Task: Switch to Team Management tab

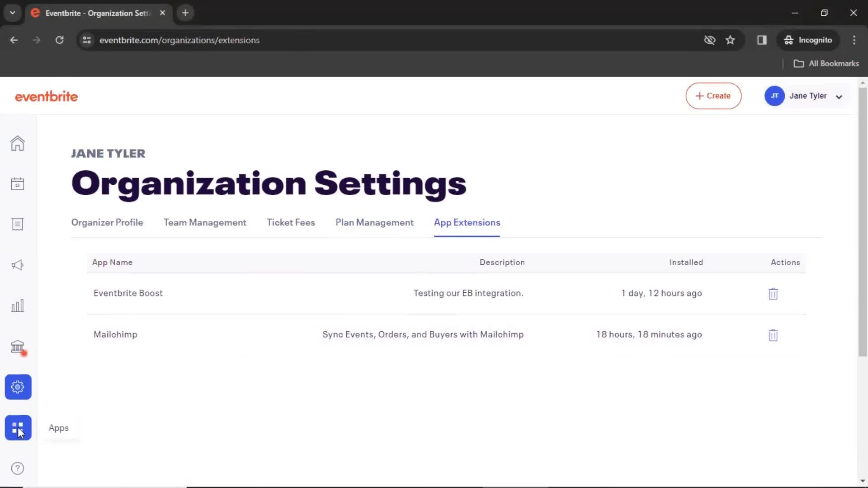Action: pos(205,222)
